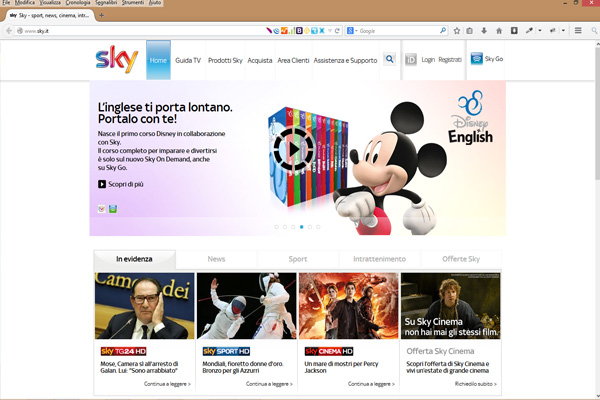Image resolution: width=600 pixels, height=400 pixels.
Task: Click the green icon below Scopri di più
Action: (x=112, y=209)
